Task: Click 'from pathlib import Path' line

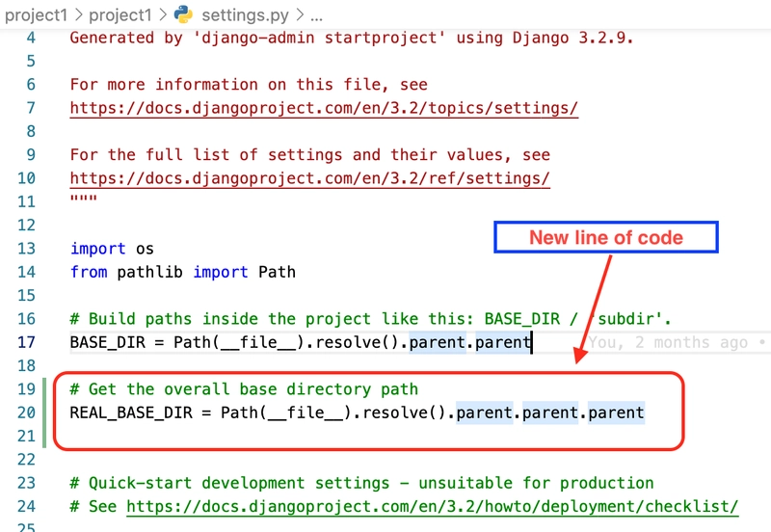Action: (183, 272)
